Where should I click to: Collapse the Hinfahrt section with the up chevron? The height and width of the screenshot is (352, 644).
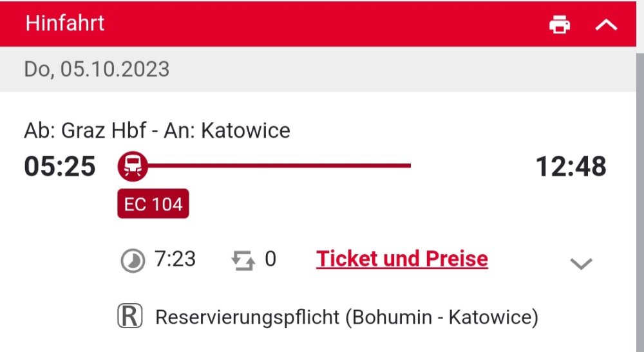[x=606, y=25]
